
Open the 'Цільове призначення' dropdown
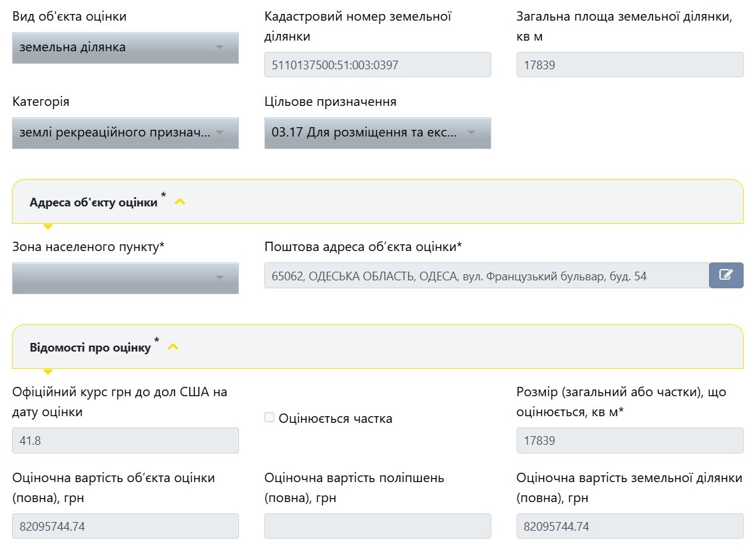tap(377, 133)
